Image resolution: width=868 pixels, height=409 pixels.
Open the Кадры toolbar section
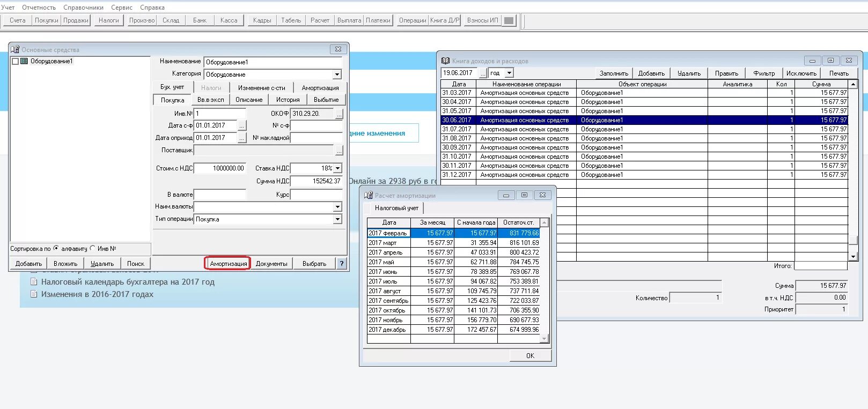click(262, 20)
